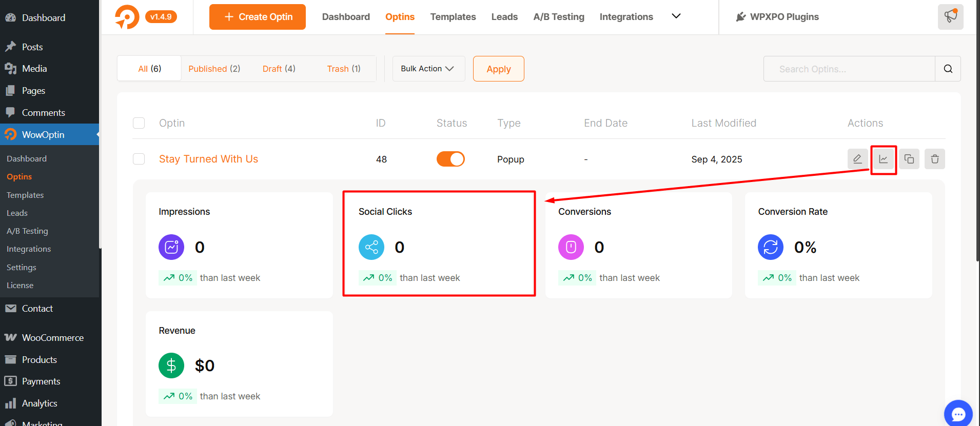Select the Stay Turned With Us checkbox
980x426 pixels.
pos(139,159)
